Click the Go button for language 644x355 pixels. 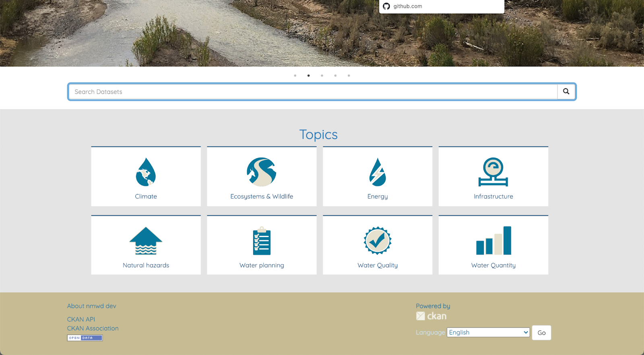click(x=541, y=333)
